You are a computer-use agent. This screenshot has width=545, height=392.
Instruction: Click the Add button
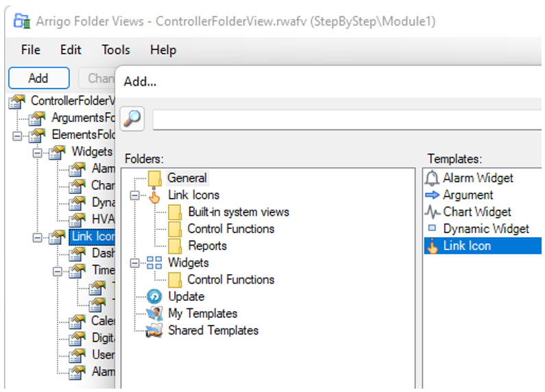38,78
